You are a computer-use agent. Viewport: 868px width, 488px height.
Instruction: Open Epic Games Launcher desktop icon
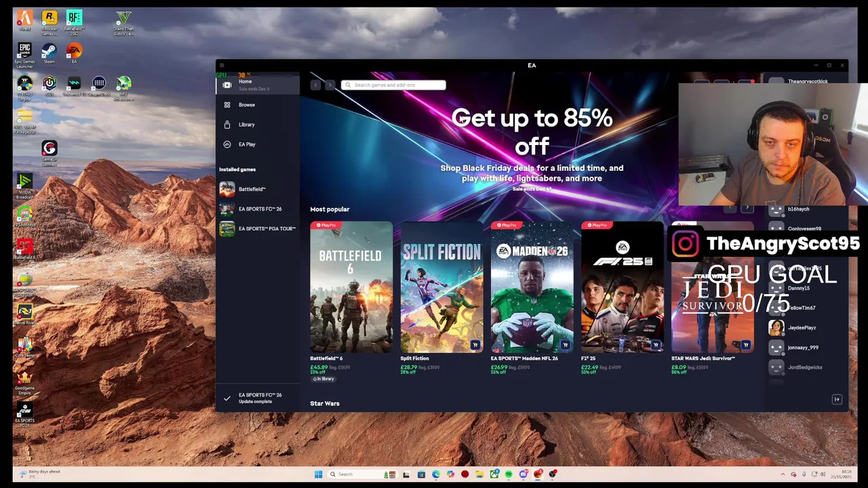(24, 56)
